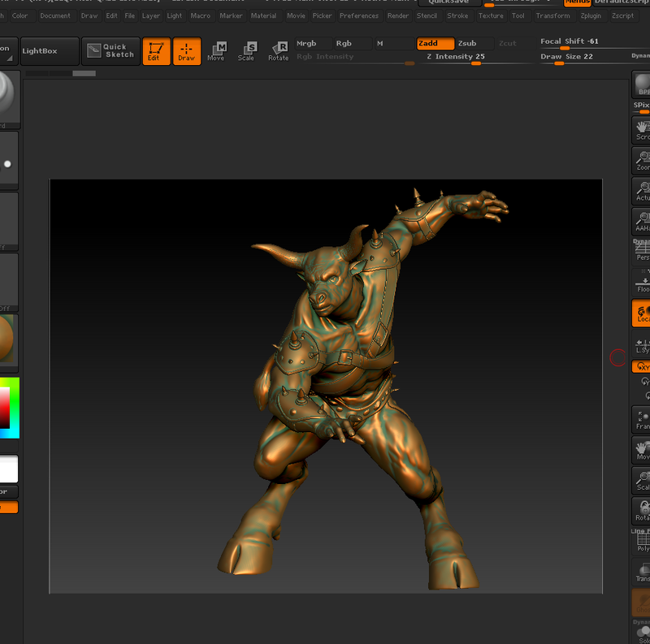Start Quick Sketch mode

pyautogui.click(x=110, y=51)
